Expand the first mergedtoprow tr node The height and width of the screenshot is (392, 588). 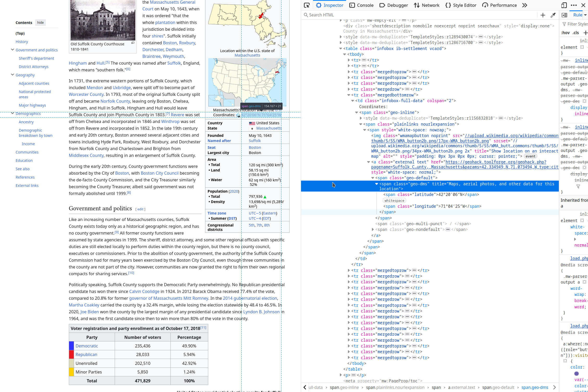point(349,72)
